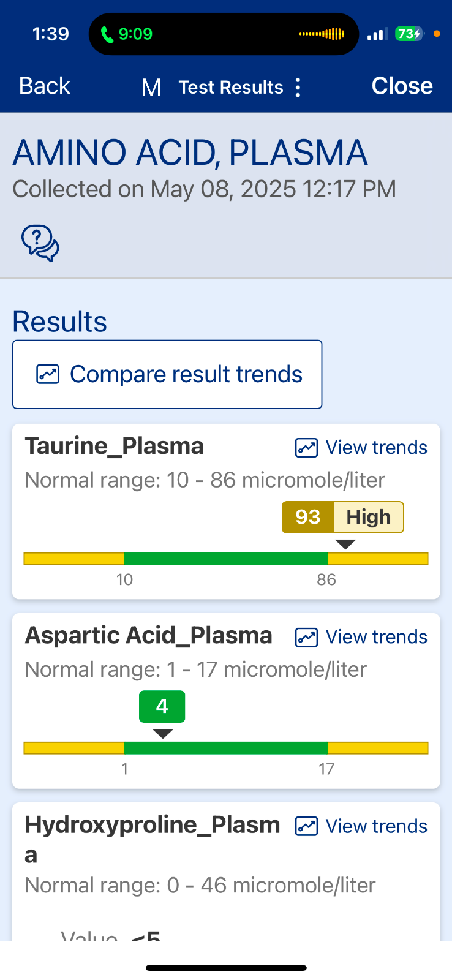The height and width of the screenshot is (980, 452).
Task: Tap the Taurine trend chart icon
Action: click(306, 448)
